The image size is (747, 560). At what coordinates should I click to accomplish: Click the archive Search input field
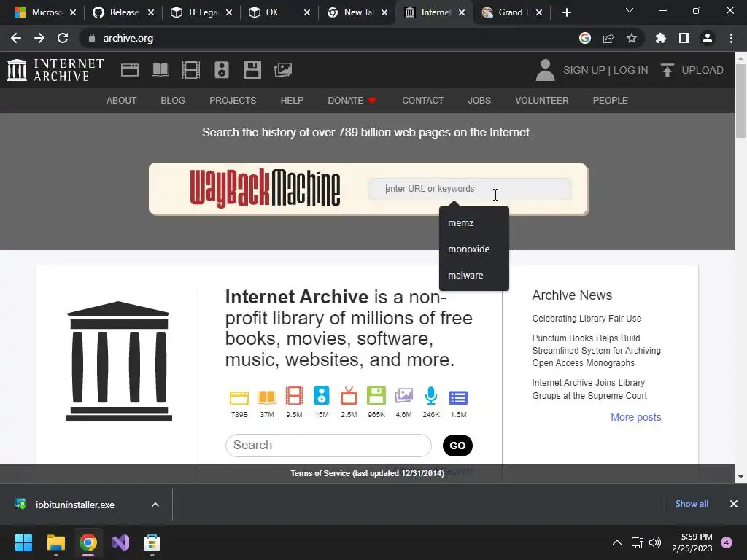(328, 446)
